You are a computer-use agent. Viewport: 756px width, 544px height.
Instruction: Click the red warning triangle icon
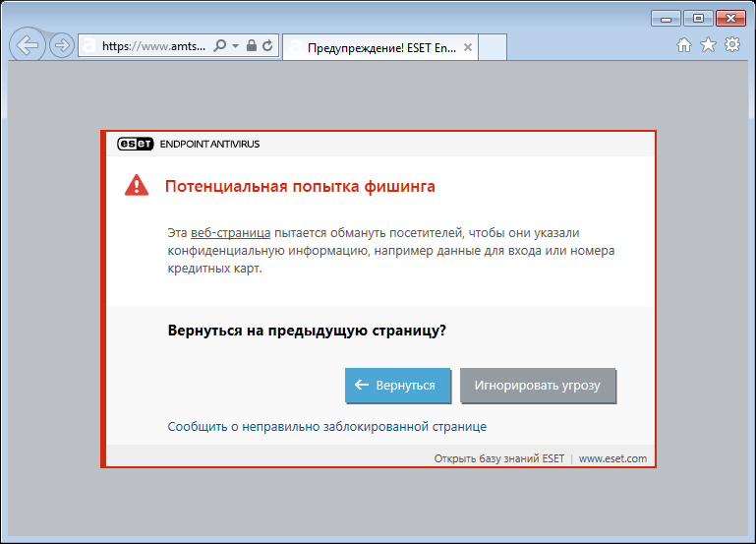point(137,186)
